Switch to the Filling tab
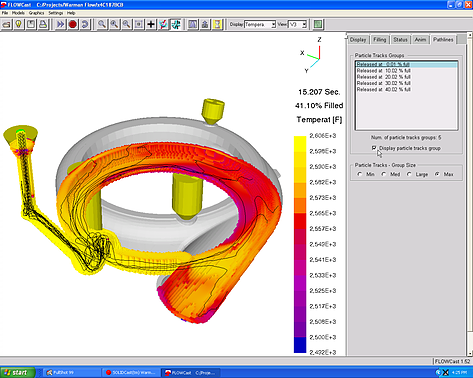Screen dimensions: 473x378 coord(379,40)
